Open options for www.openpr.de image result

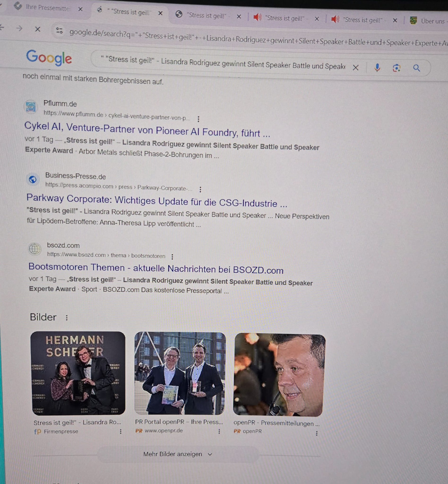(219, 431)
